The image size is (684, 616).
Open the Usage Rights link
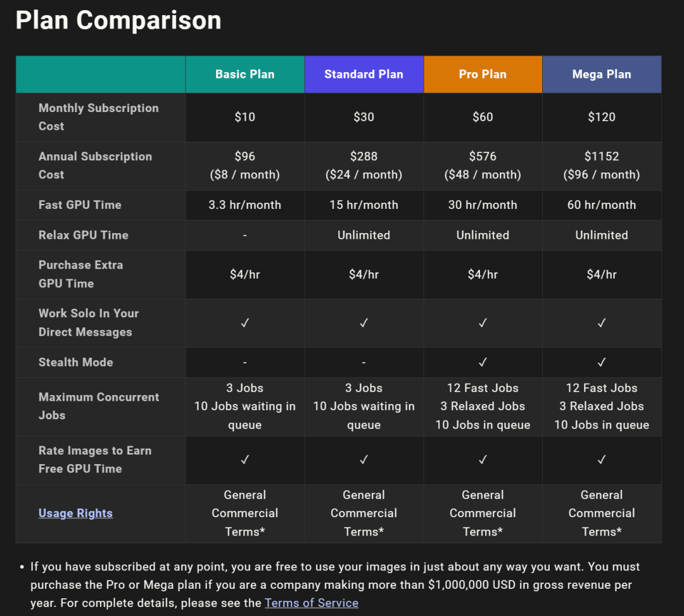coord(75,513)
